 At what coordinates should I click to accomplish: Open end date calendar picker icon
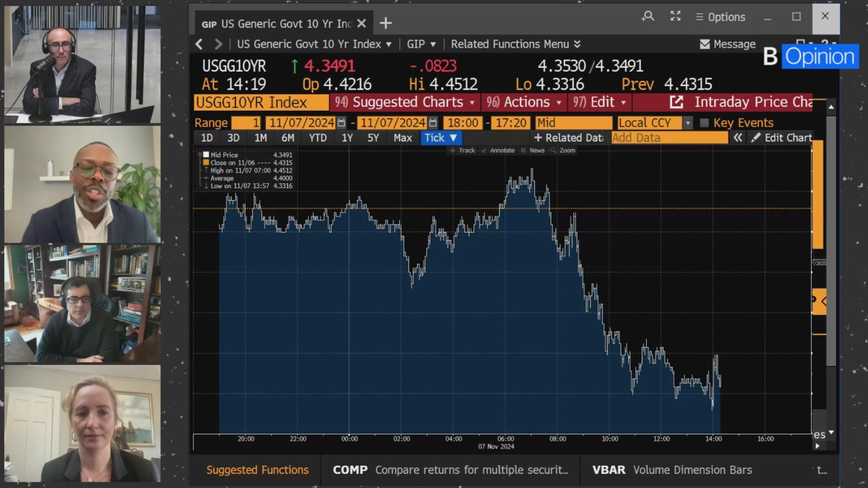(433, 123)
